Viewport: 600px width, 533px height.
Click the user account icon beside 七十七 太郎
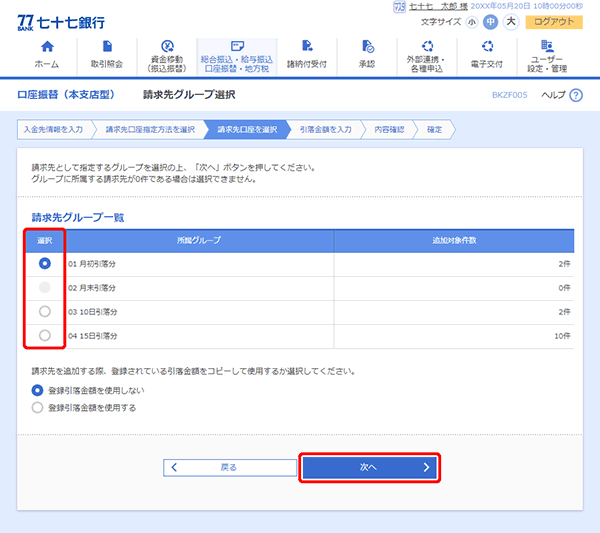[x=399, y=7]
